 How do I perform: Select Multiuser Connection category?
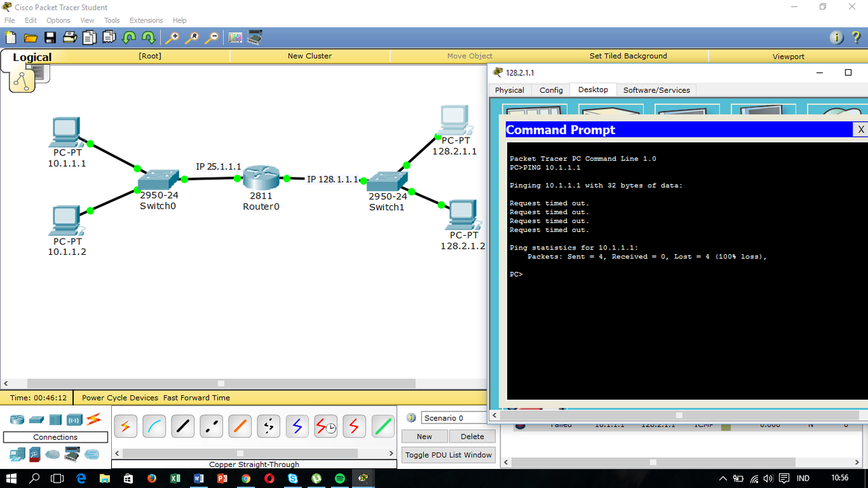(x=92, y=454)
